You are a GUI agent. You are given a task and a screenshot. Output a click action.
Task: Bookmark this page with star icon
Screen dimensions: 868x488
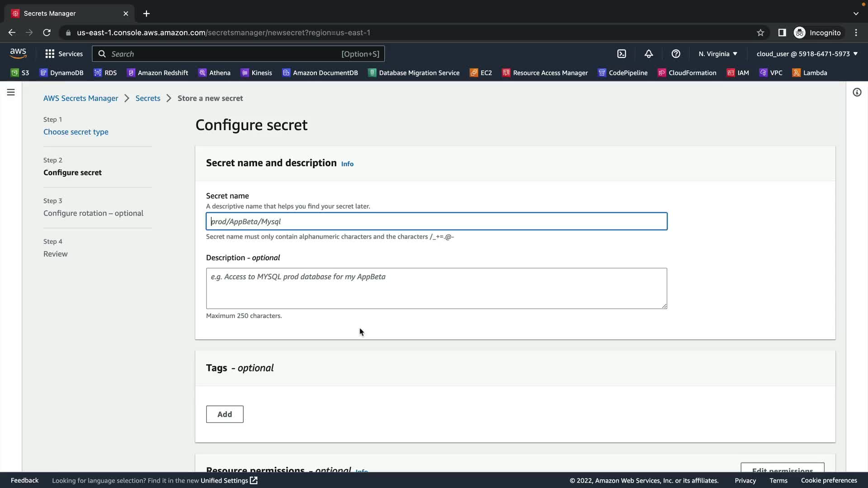pos(760,33)
